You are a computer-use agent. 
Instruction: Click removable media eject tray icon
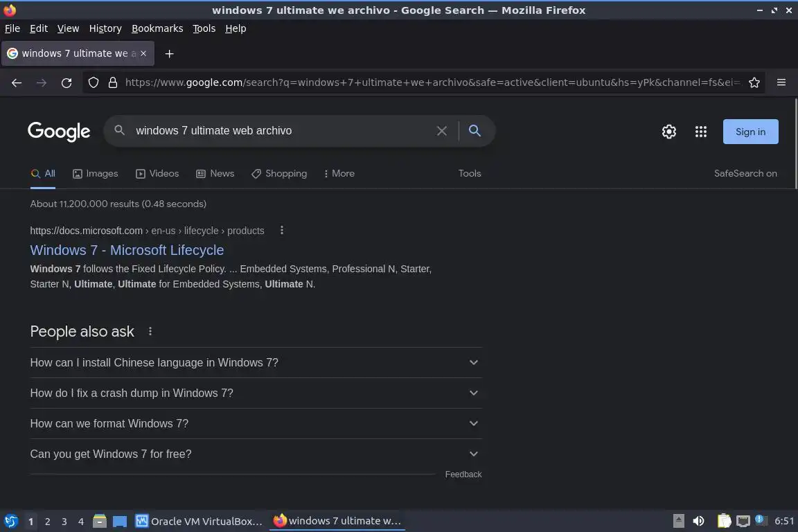678,521
